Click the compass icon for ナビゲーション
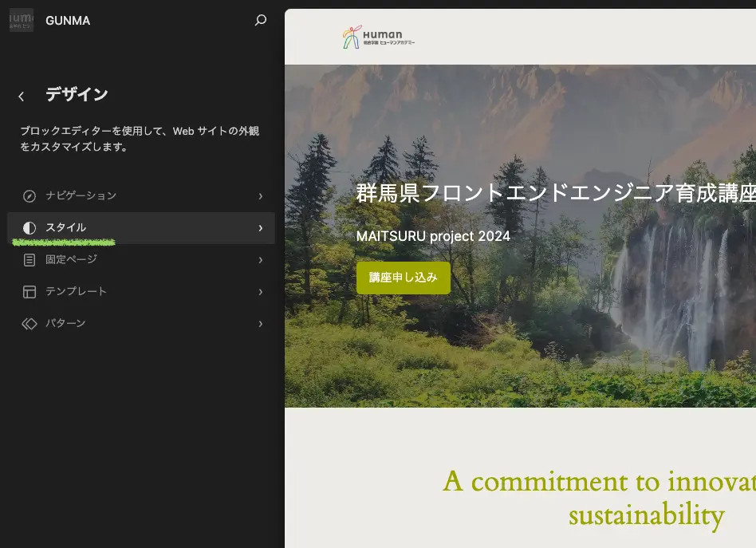The image size is (756, 548). (x=30, y=196)
